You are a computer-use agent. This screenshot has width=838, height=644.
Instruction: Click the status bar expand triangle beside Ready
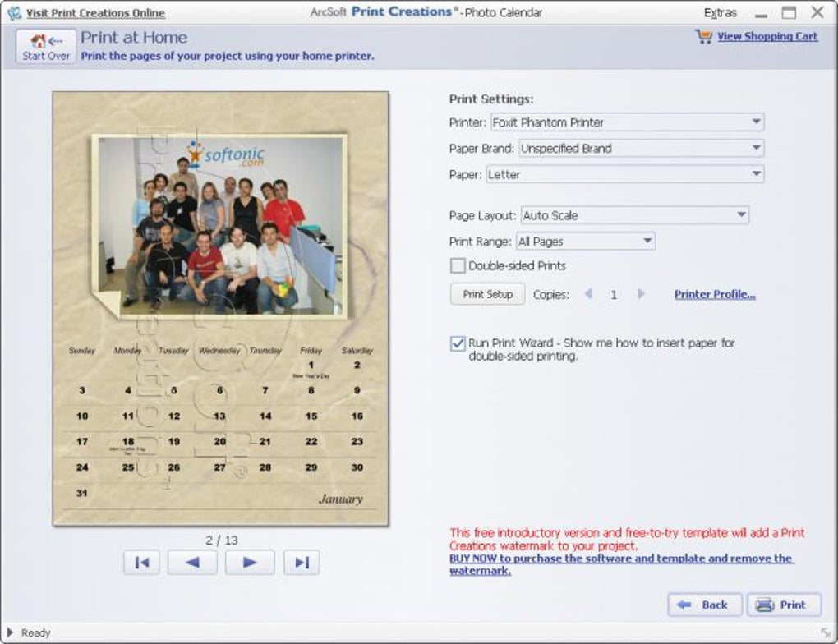point(10,632)
